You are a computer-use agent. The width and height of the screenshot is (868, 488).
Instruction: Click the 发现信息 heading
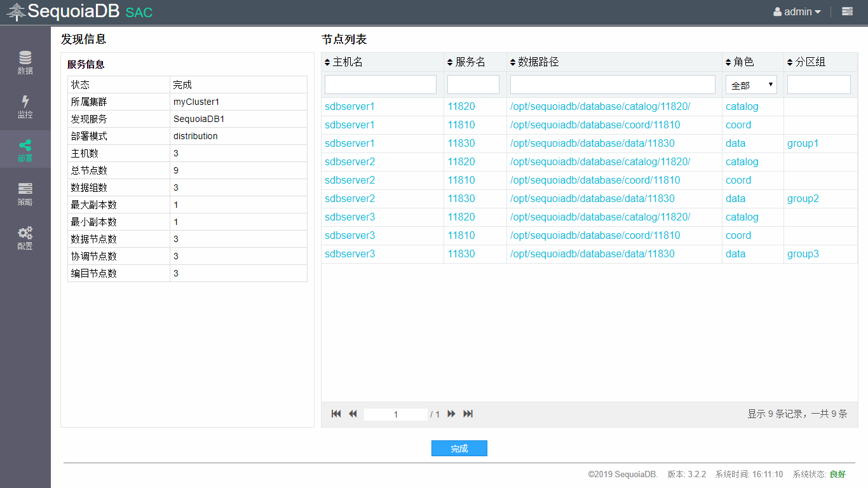83,39
